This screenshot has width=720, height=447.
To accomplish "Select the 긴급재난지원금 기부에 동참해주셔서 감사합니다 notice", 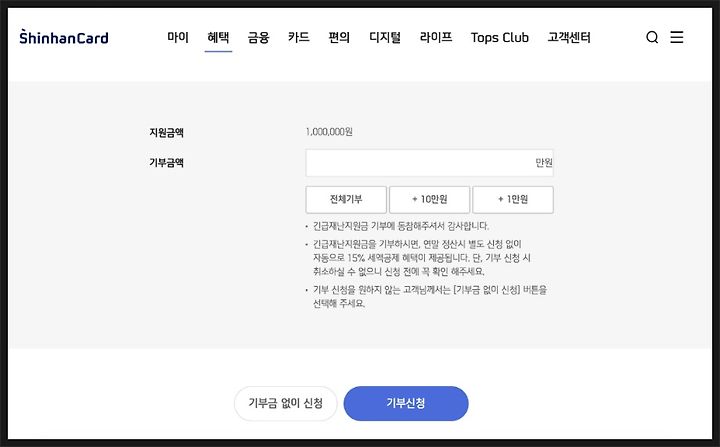I will [x=401, y=226].
